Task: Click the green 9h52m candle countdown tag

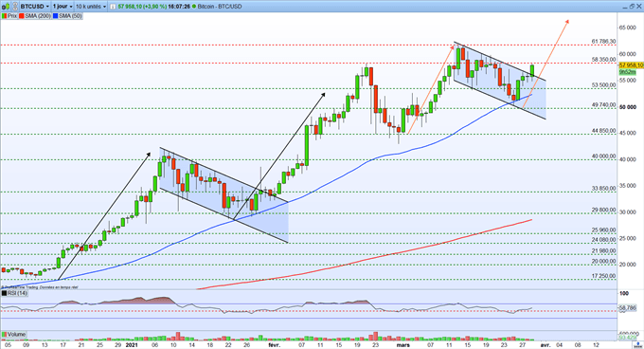Action: (628, 71)
